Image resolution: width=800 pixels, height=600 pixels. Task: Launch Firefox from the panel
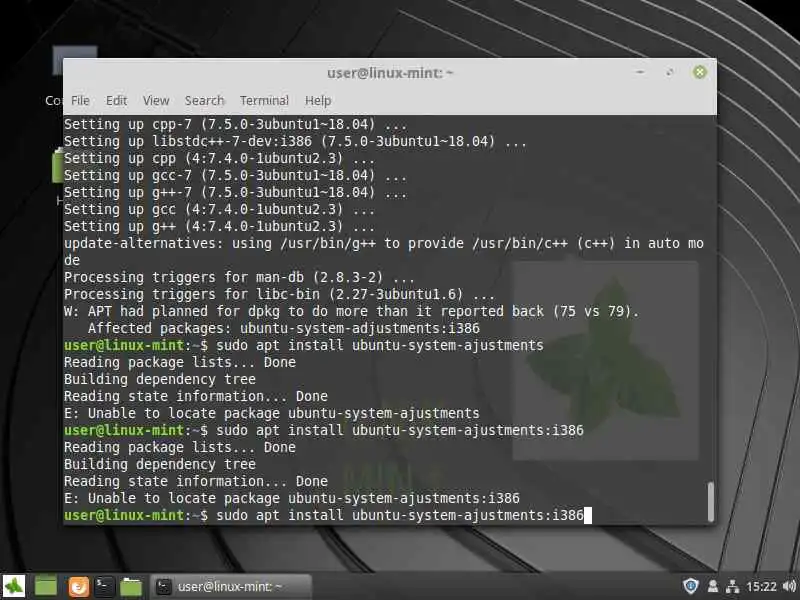pos(79,587)
